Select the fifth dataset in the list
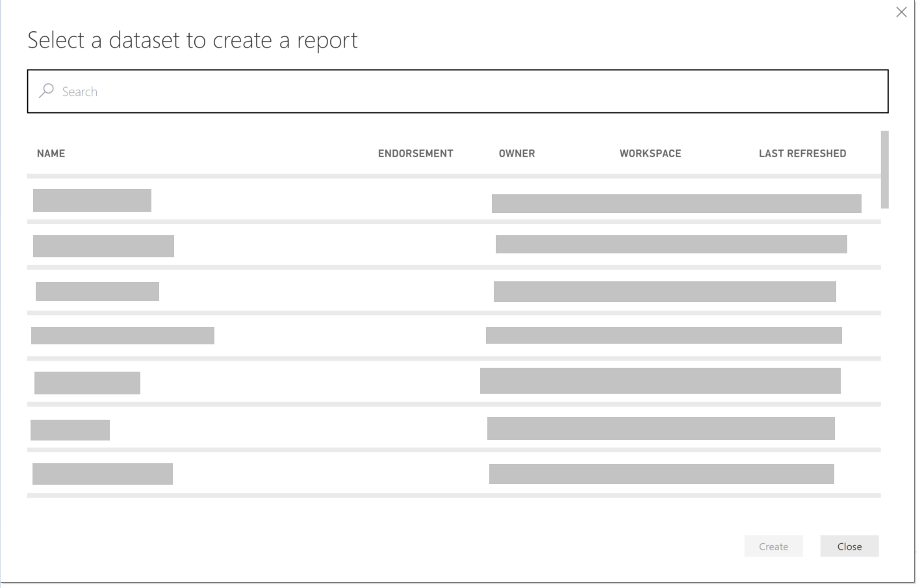 (x=260, y=382)
